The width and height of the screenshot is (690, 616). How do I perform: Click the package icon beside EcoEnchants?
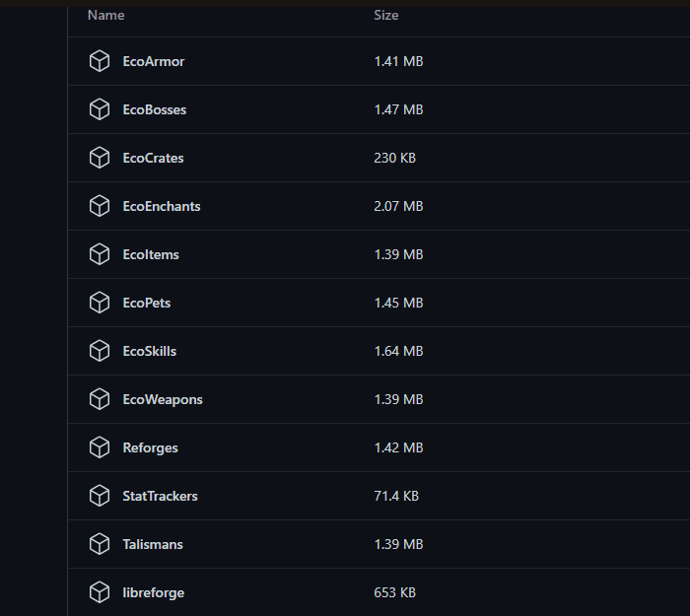(x=99, y=206)
